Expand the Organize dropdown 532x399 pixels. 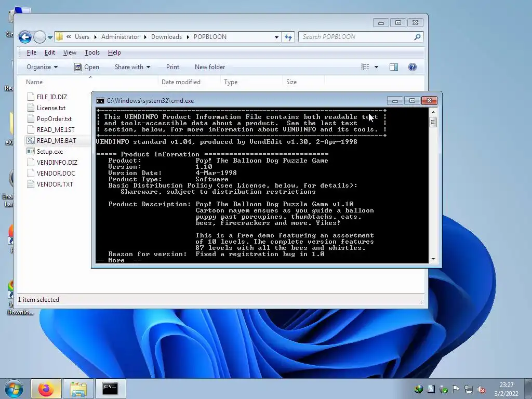coord(42,67)
